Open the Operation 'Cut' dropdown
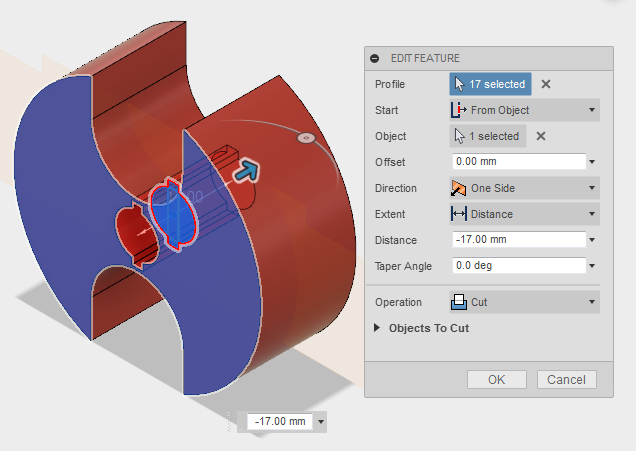636x451 pixels. pos(524,302)
